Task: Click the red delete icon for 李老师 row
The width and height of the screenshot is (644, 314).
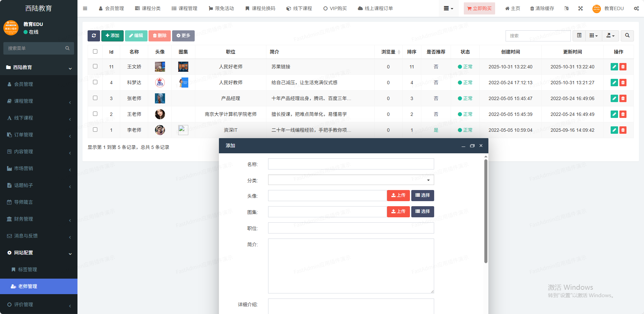Action: [623, 130]
